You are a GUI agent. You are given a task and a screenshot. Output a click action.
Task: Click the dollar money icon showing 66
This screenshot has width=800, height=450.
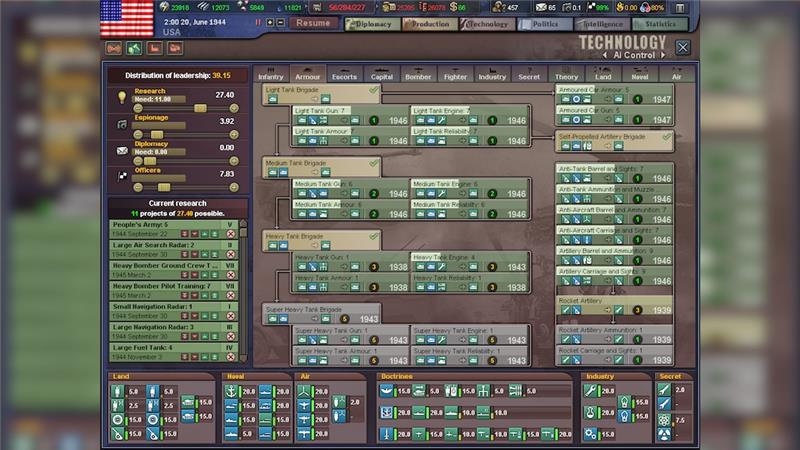click(x=453, y=7)
